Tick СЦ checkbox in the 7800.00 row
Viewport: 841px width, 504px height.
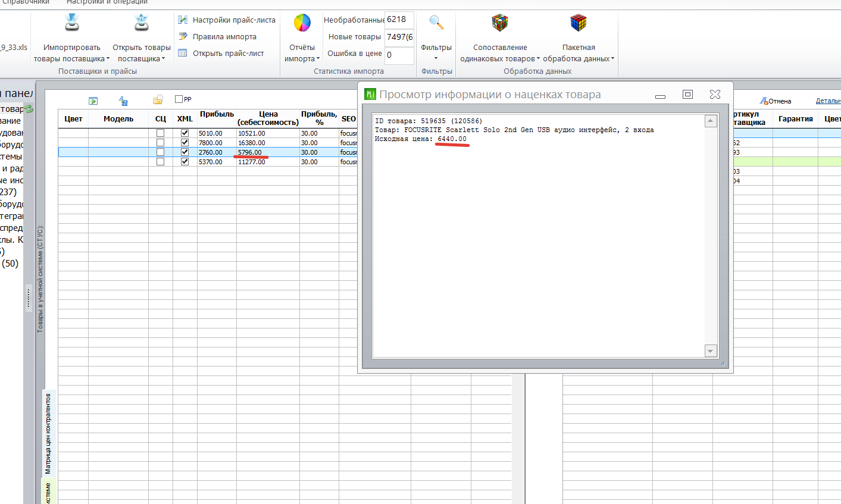(x=160, y=143)
